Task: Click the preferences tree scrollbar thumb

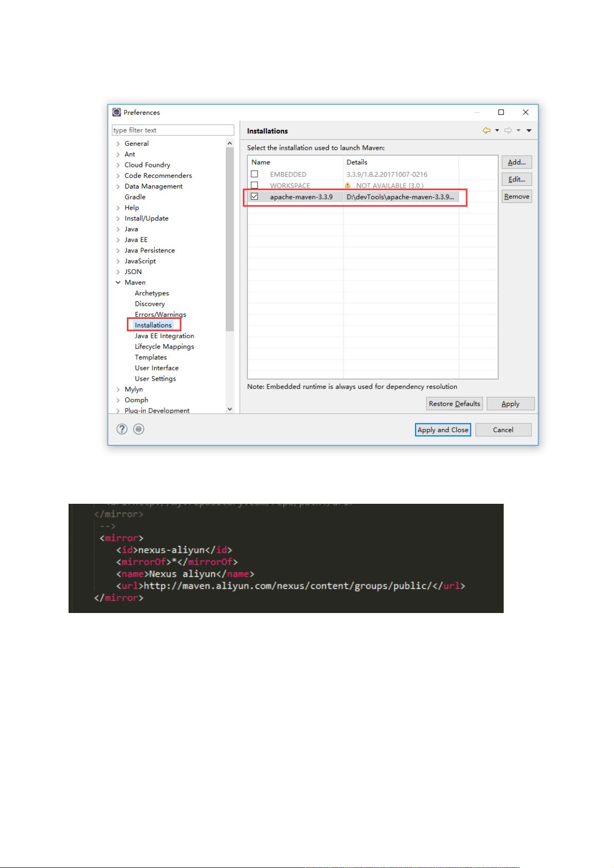Action: (229, 240)
